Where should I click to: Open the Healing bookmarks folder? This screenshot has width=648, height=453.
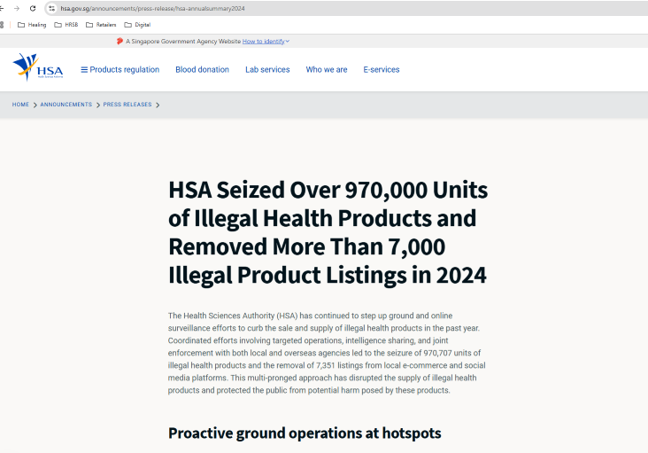[x=32, y=25]
